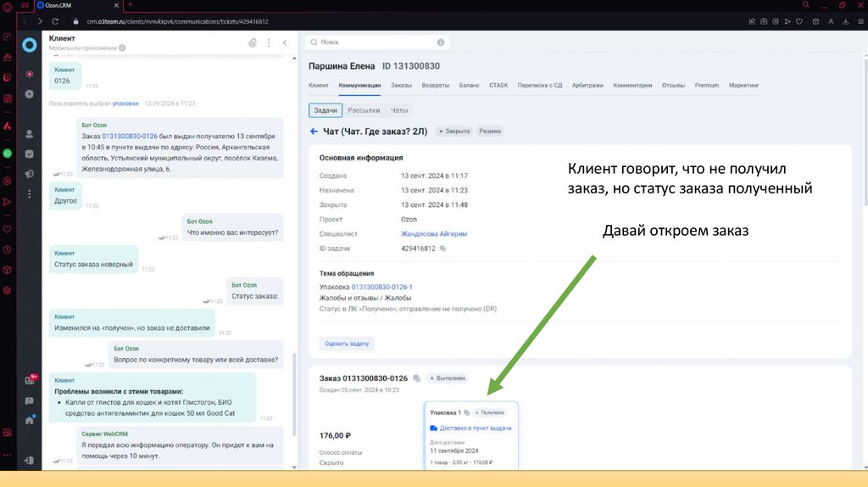868x487 pixels.
Task: Open specialist link Жандосова Айгерим
Action: point(434,233)
